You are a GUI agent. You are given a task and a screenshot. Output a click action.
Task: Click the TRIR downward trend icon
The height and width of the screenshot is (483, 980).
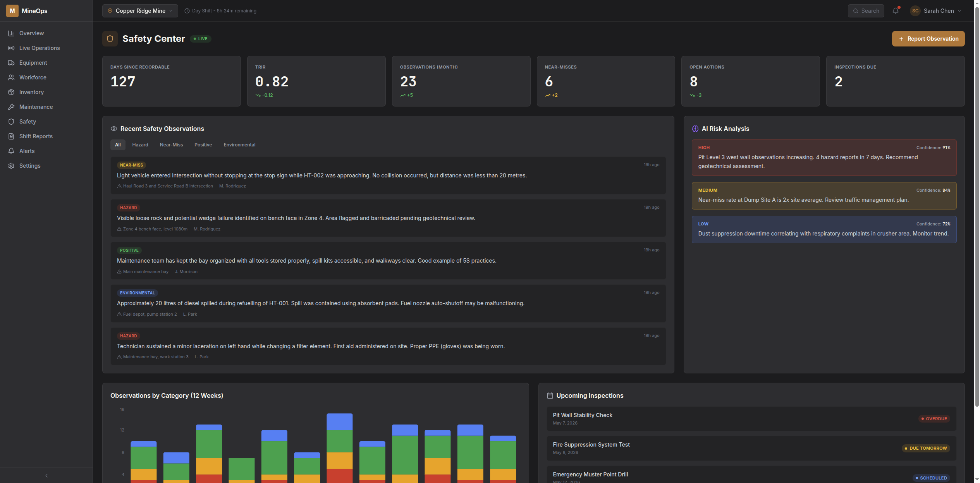(258, 95)
